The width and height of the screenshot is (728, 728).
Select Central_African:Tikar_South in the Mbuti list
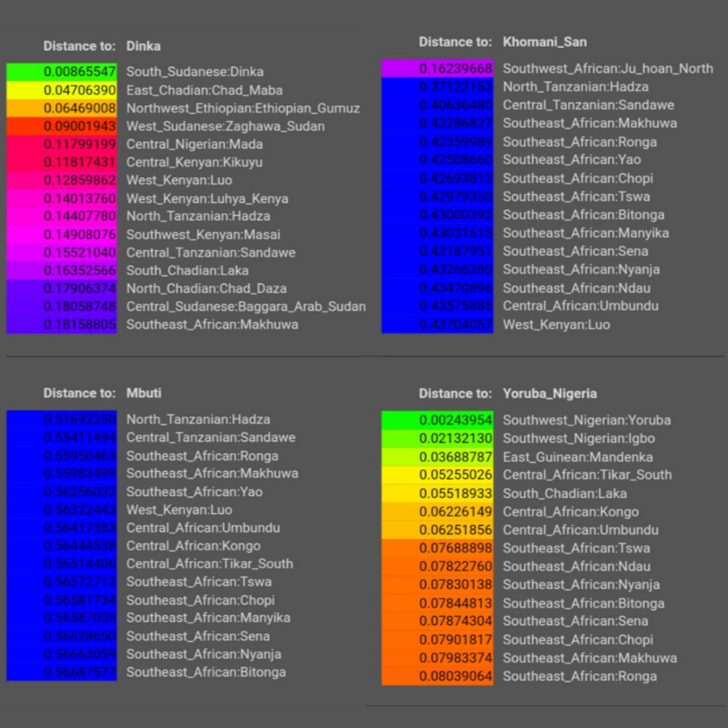(x=210, y=564)
